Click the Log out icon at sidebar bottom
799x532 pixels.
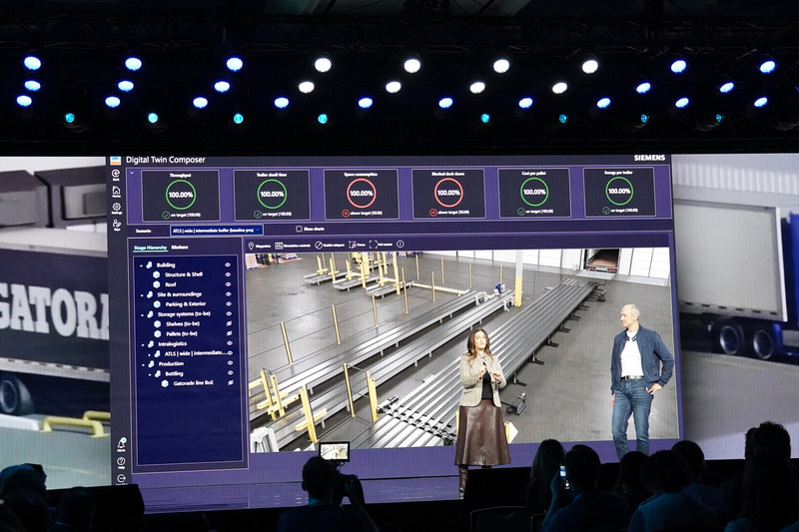click(121, 478)
